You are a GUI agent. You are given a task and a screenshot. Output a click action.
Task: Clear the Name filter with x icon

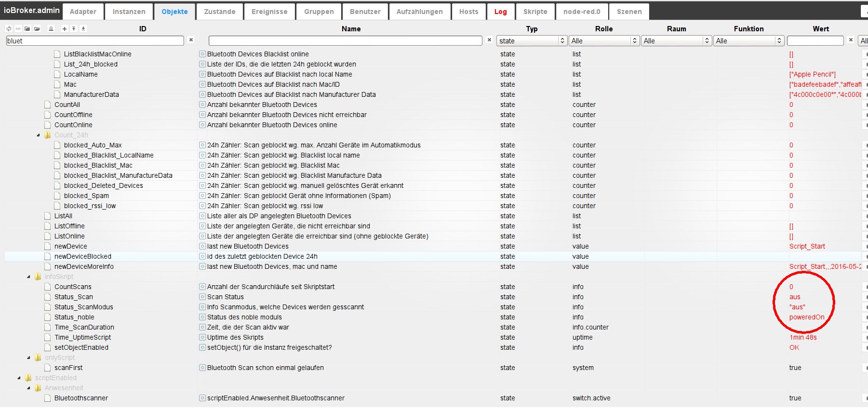pos(489,40)
